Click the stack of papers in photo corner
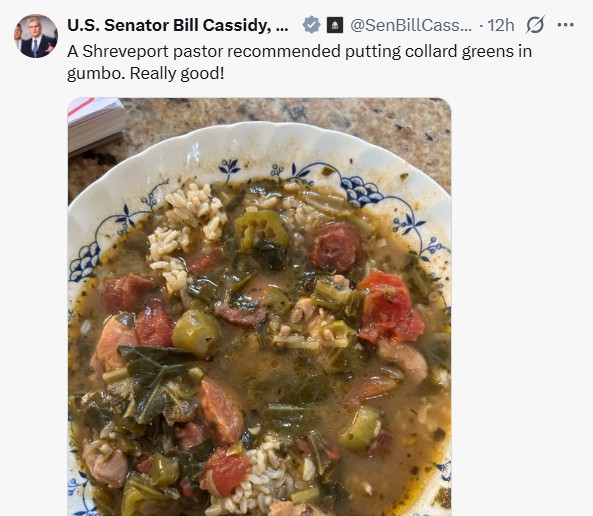 (95, 125)
